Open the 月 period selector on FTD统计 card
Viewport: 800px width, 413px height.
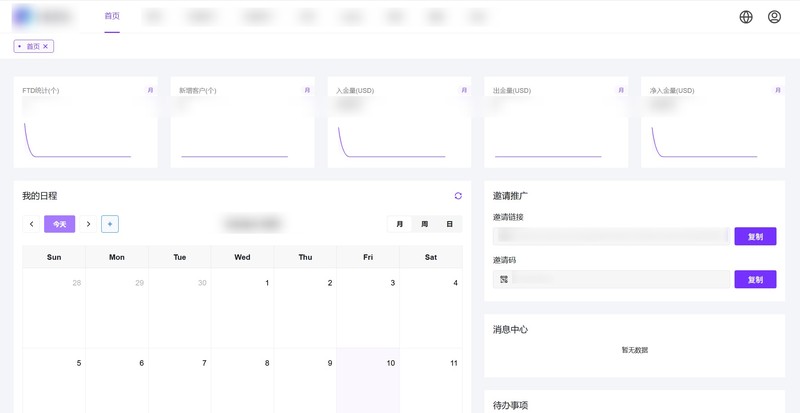tap(150, 91)
